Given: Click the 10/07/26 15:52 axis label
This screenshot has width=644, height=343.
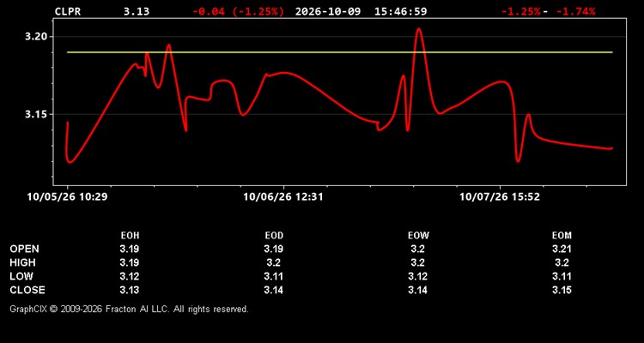Looking at the screenshot, I should click(500, 197).
